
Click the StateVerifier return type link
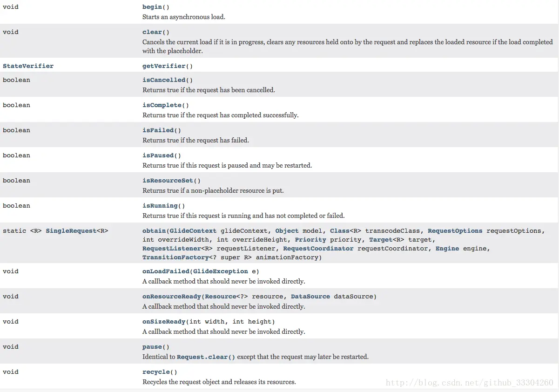coord(28,66)
